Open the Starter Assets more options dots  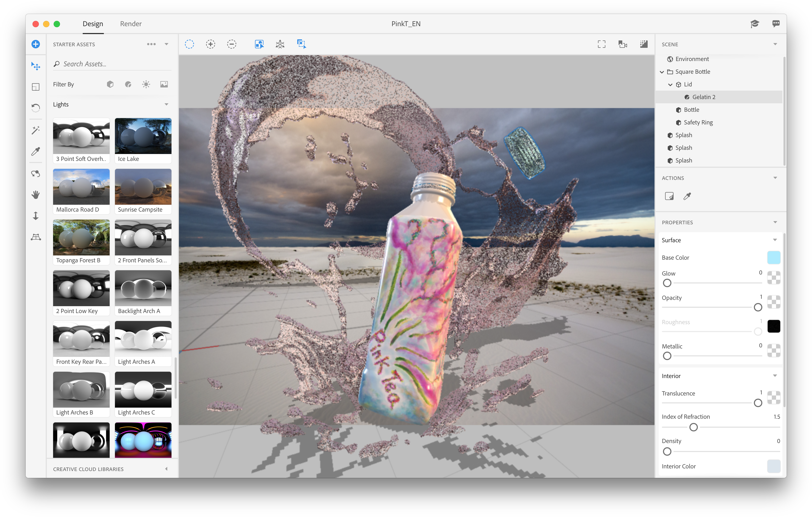pyautogui.click(x=151, y=44)
